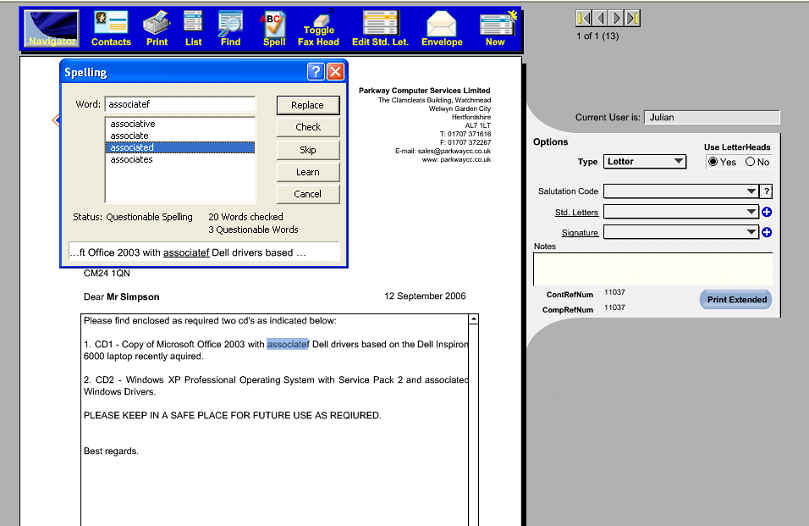The image size is (809, 526).
Task: Run the Spell check icon
Action: pyautogui.click(x=273, y=29)
